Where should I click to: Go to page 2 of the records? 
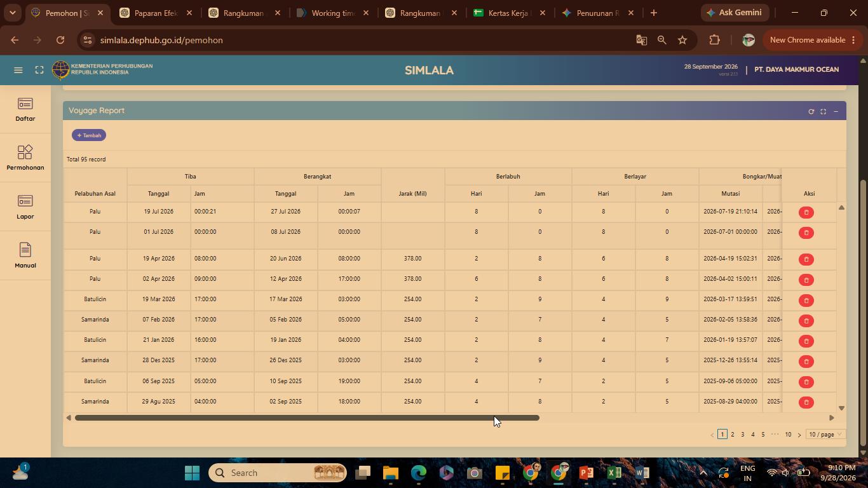[732, 434]
